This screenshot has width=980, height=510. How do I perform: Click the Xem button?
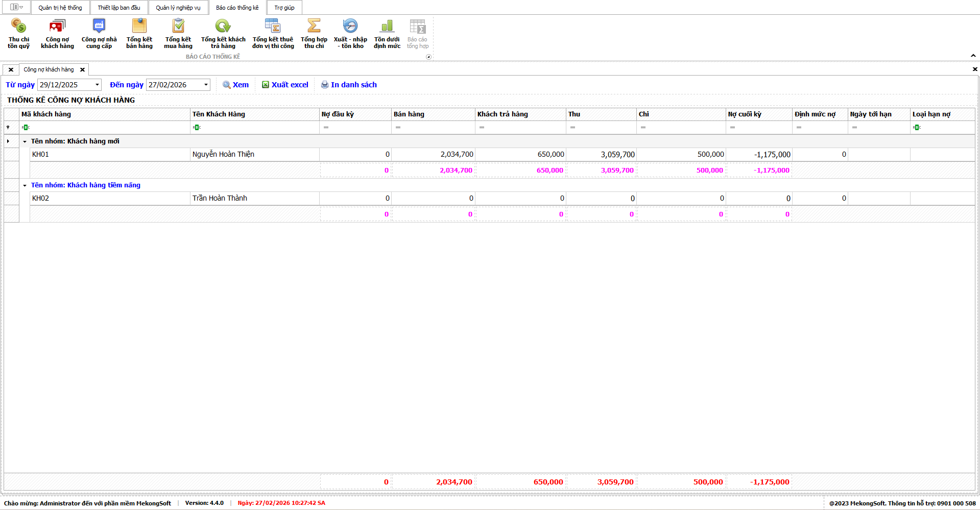[x=236, y=85]
